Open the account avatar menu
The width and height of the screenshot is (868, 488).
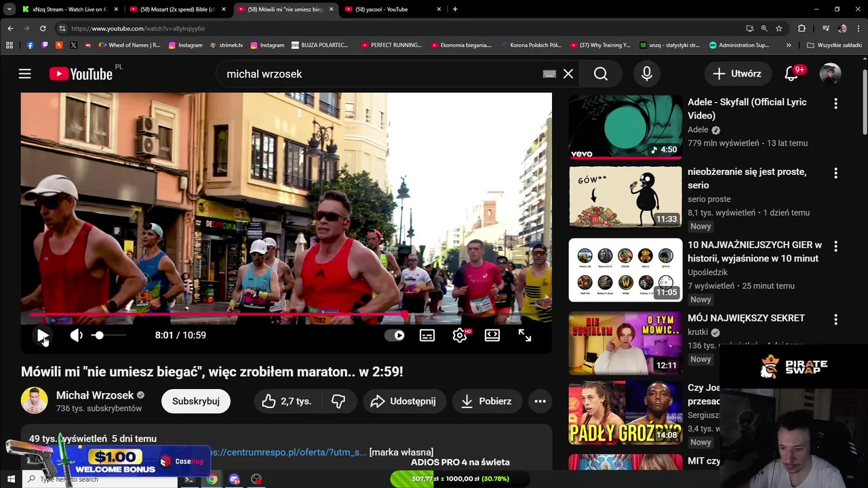point(830,74)
